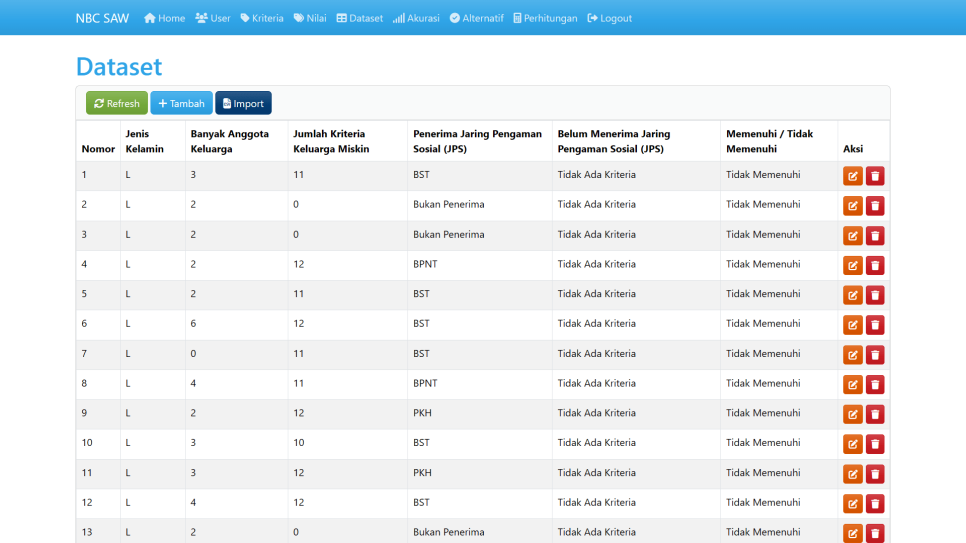
Task: Delete row 6 using the trash icon
Action: click(x=875, y=325)
